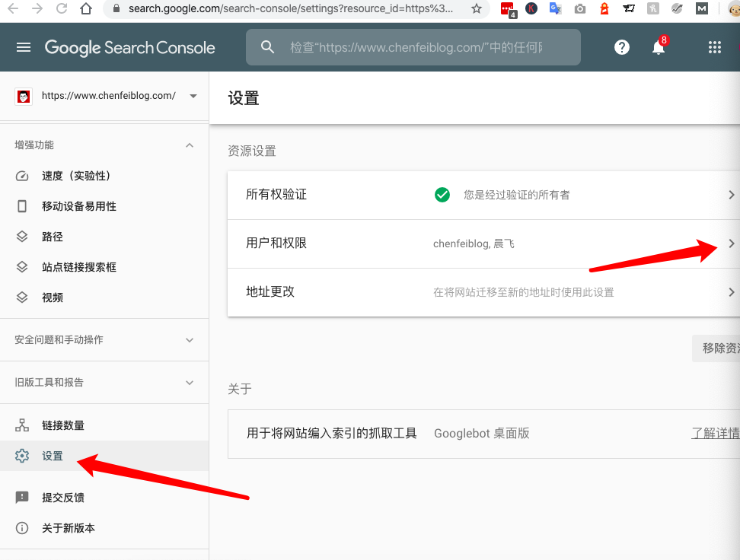
Task: Expand 安全问题和手动操作 section
Action: click(190, 340)
